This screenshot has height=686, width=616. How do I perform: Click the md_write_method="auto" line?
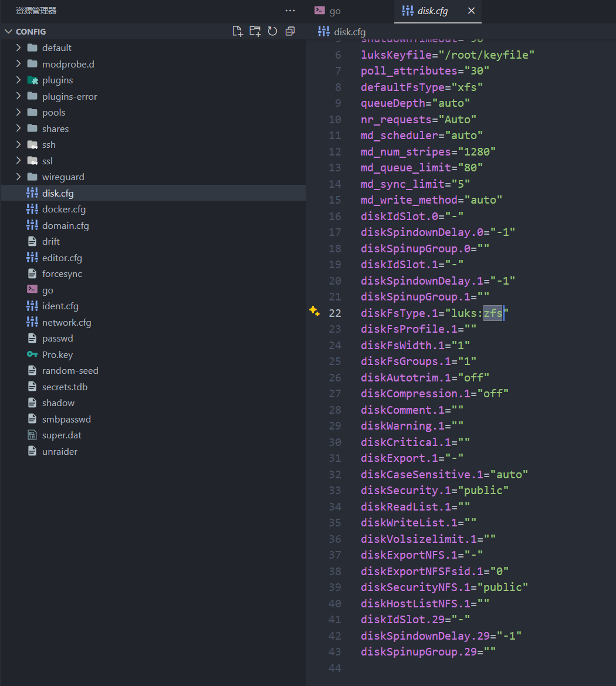431,200
